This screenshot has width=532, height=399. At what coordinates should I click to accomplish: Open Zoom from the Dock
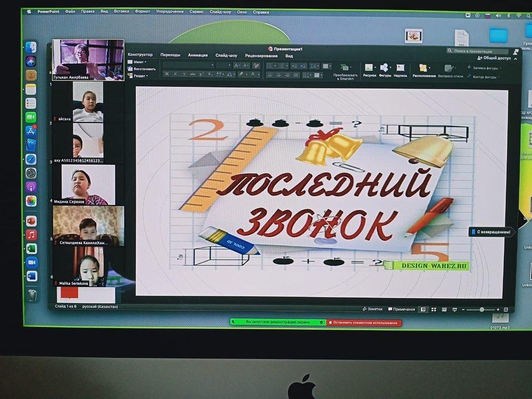pyautogui.click(x=32, y=262)
